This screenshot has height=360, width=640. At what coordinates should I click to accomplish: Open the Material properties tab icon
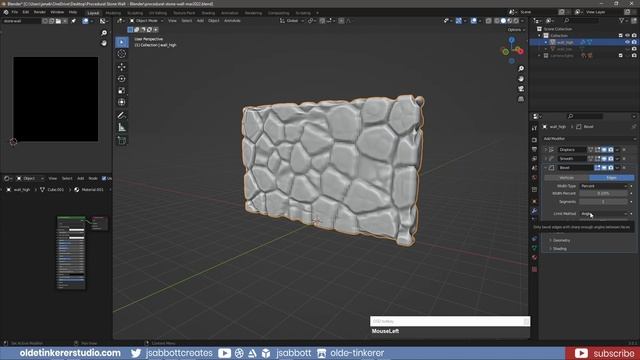pyautogui.click(x=534, y=258)
